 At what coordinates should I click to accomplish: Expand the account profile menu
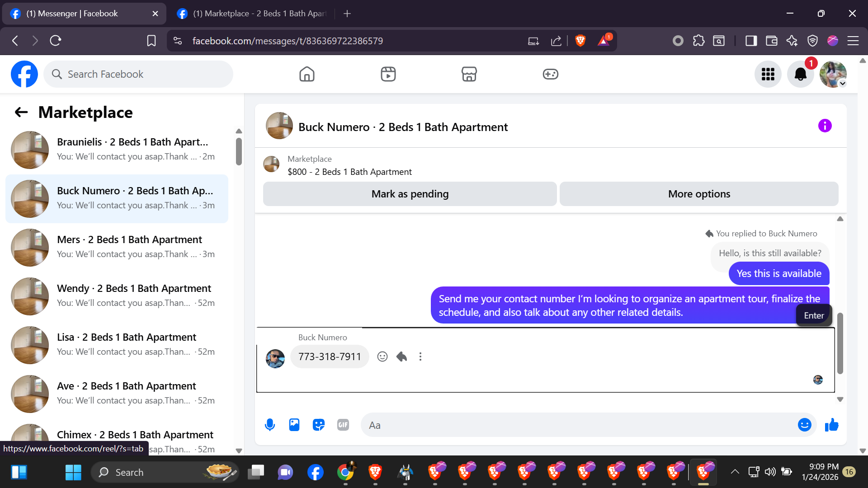(x=833, y=74)
